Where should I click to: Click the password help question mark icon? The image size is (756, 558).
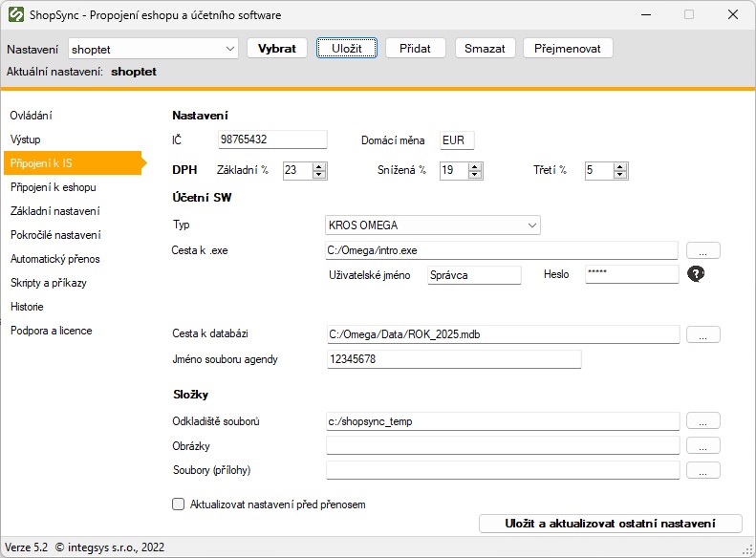coord(695,273)
